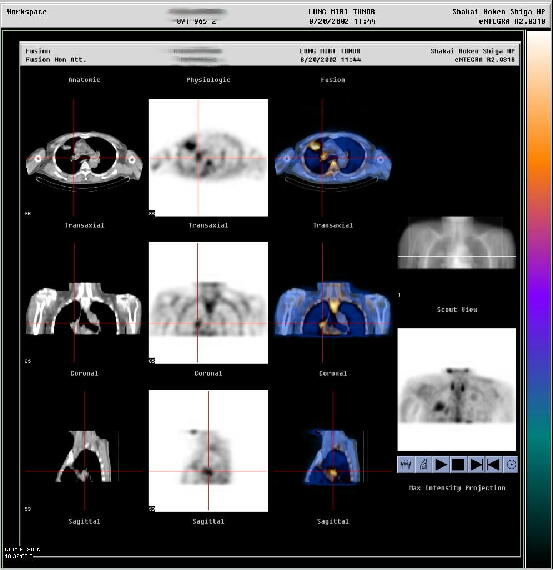Click the second icon left of play button

pyautogui.click(x=423, y=465)
